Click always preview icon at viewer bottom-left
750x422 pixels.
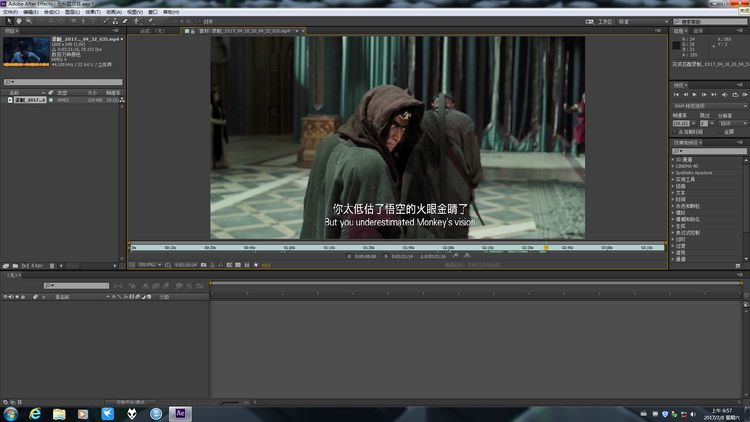tap(132, 265)
